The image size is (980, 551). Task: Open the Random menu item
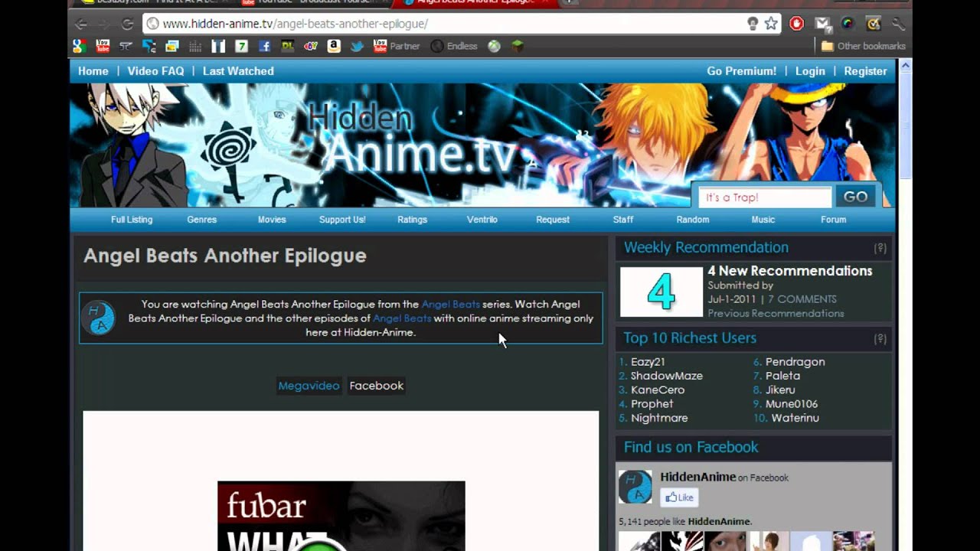pyautogui.click(x=693, y=220)
